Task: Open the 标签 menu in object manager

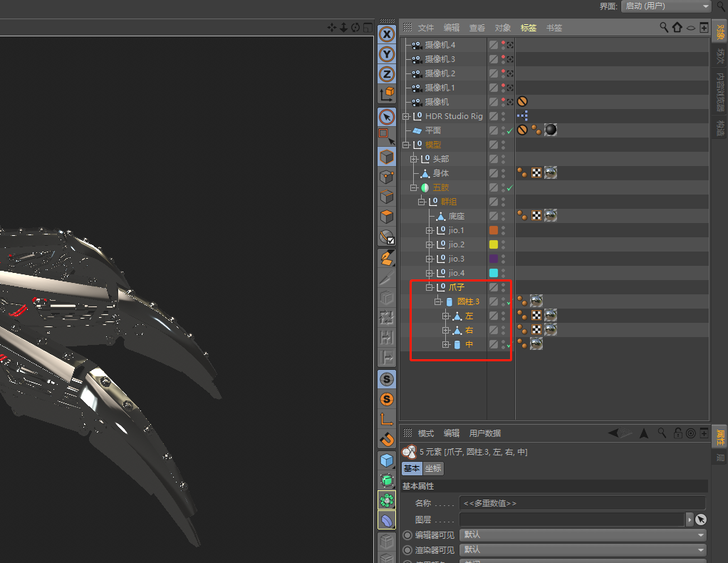Action: coord(529,28)
